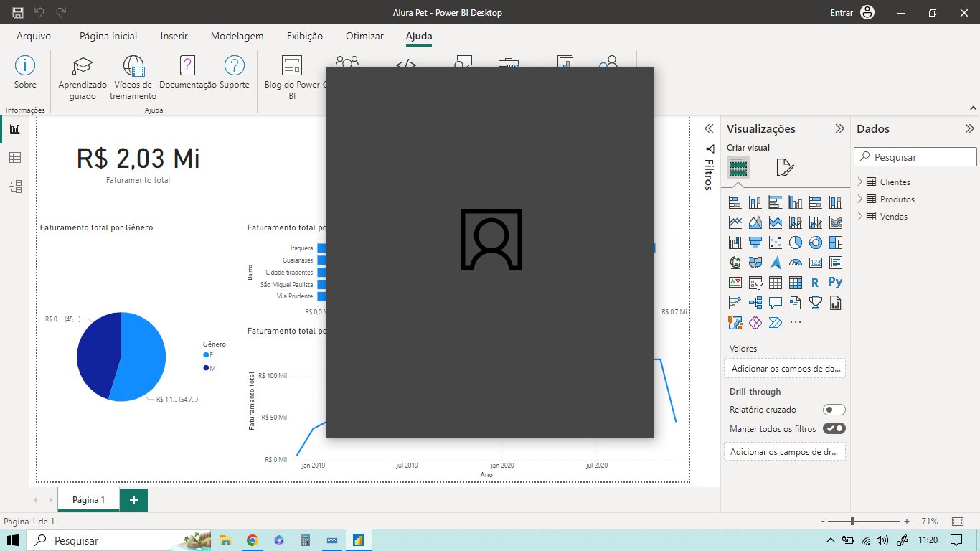
Task: Click the M legend color dot
Action: pos(206,367)
